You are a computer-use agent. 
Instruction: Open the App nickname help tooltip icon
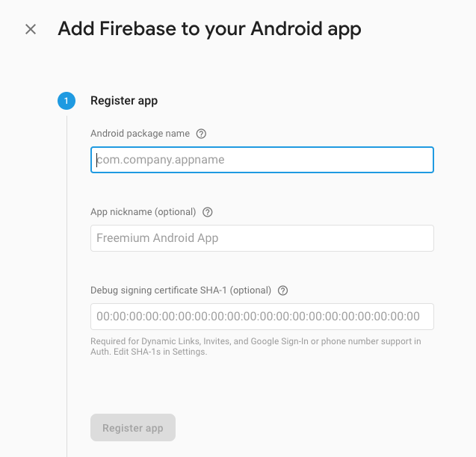coord(208,212)
